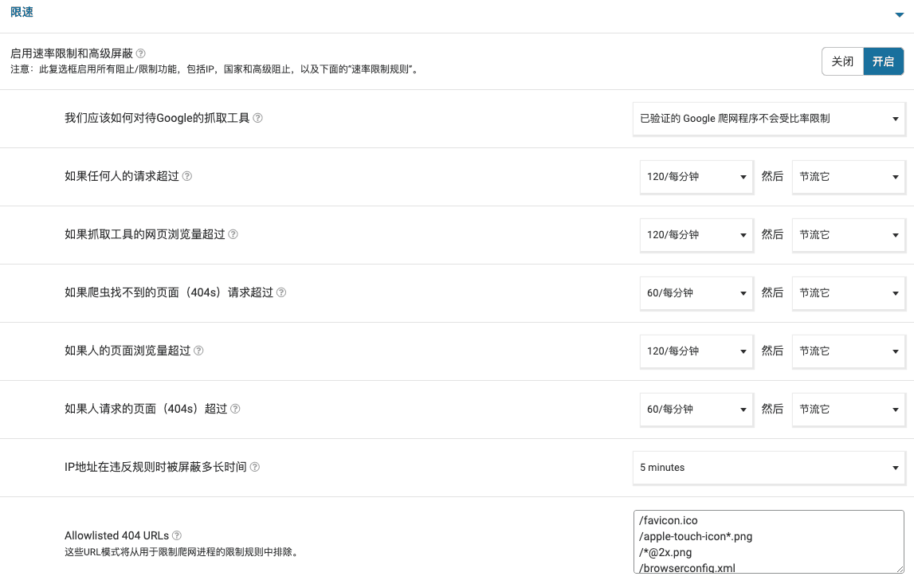This screenshot has width=914, height=588.
Task: Click help icon beside 如果人请求的页面（404s）超过
Action: coord(235,409)
